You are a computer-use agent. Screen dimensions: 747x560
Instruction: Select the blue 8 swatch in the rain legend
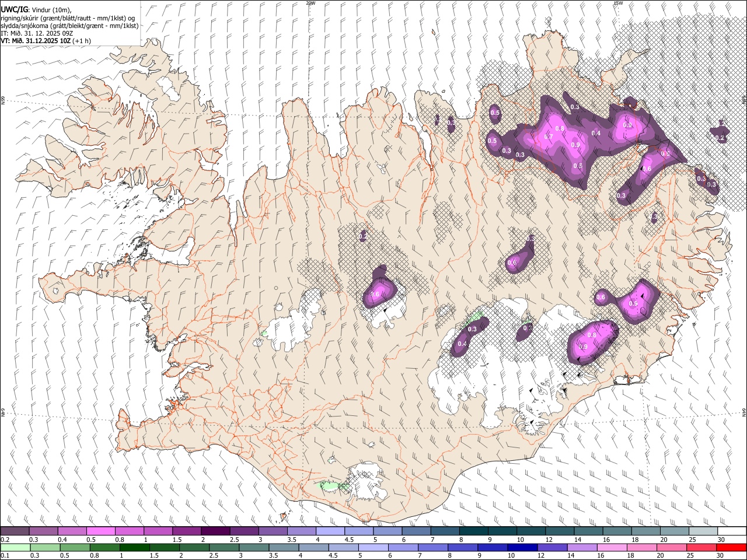point(462,548)
